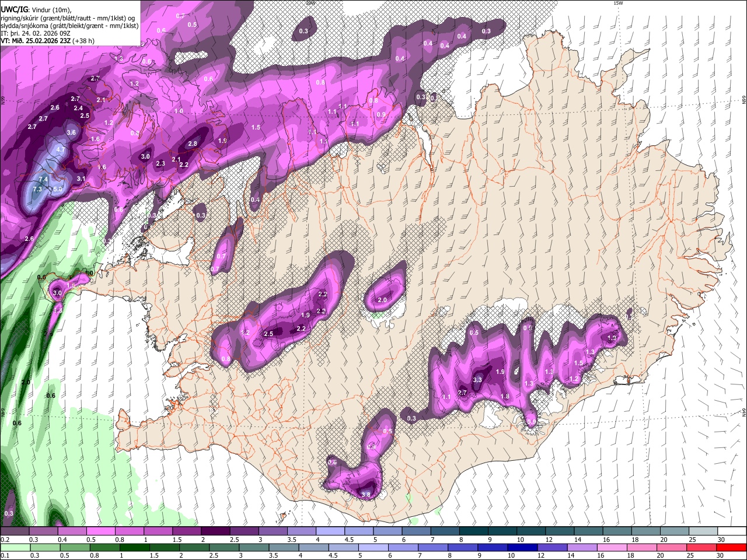Click the 3.3 value in the southeast glacier area
This screenshot has height=560, width=747.
pyautogui.click(x=477, y=380)
